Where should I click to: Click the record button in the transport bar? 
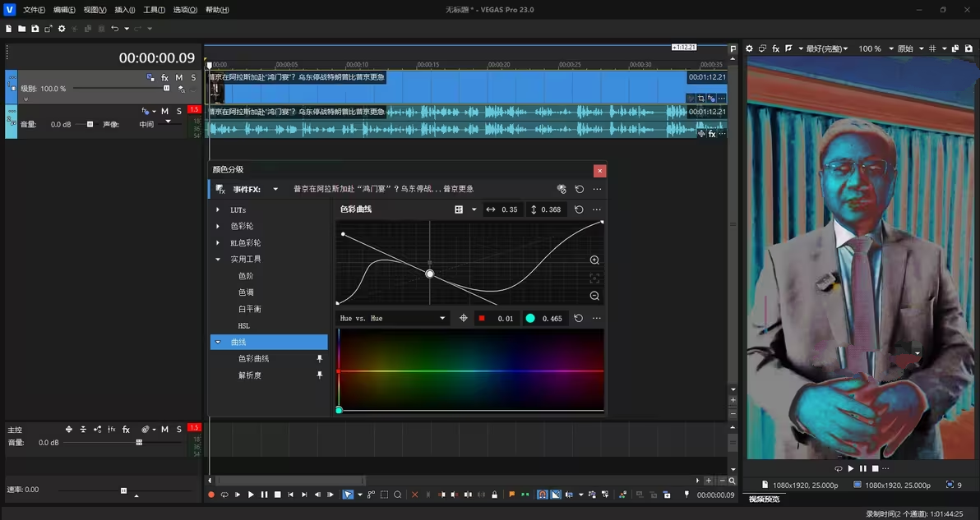(211, 495)
